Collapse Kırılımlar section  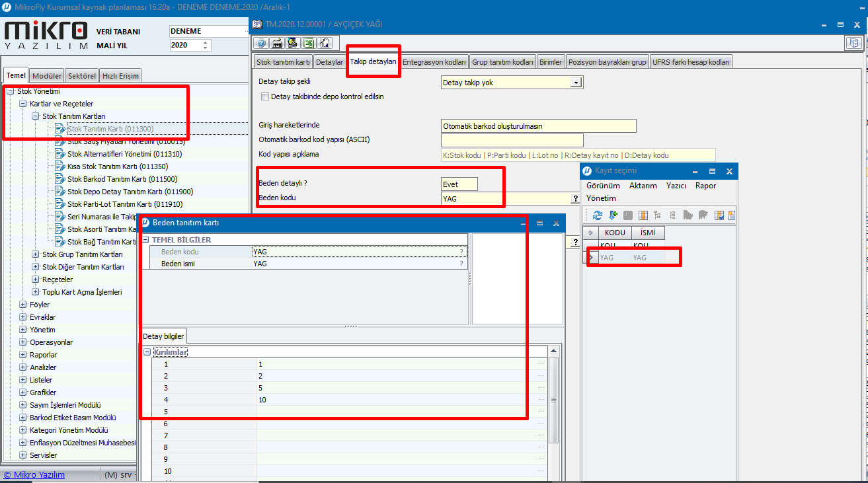[147, 352]
